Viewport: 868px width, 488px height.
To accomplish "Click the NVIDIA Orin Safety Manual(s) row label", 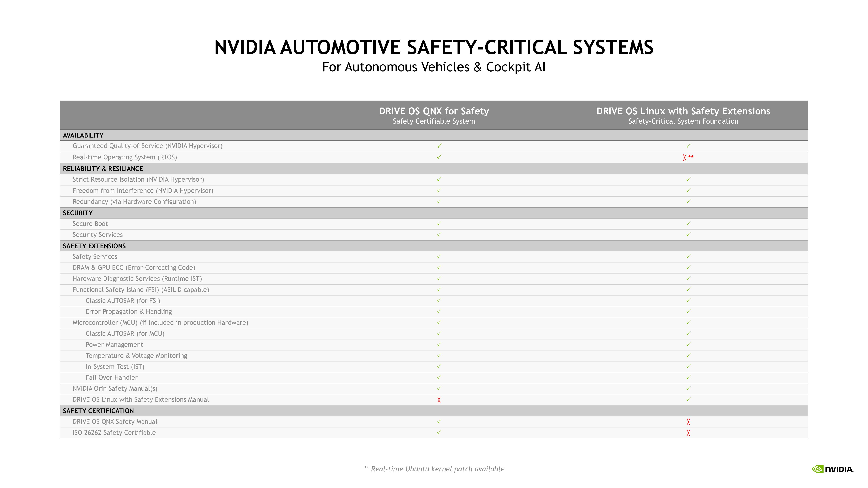I will [115, 389].
